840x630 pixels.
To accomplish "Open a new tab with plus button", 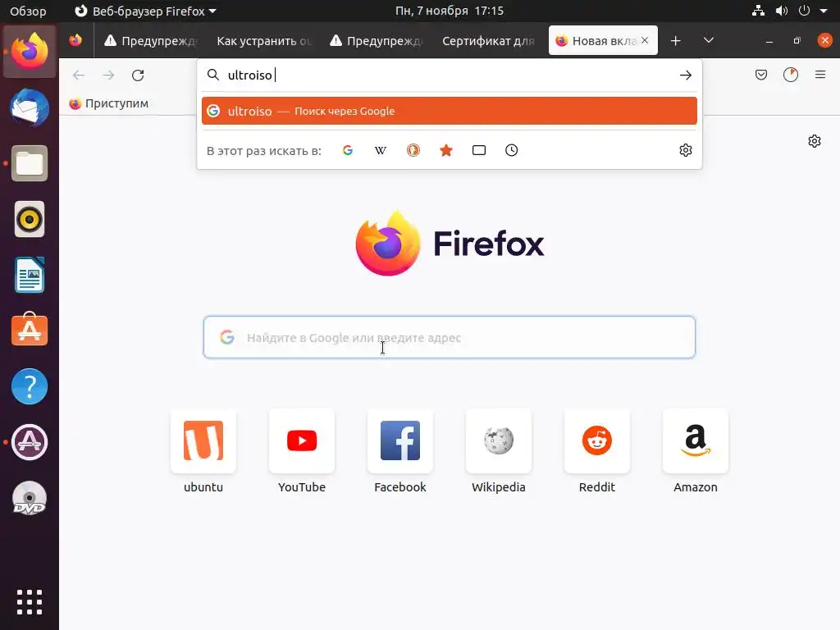I will (676, 41).
